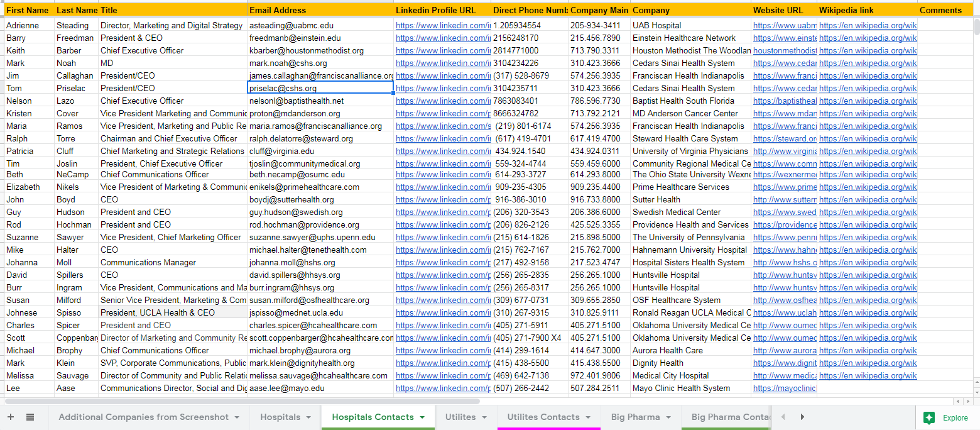Select the Medical City Hospital company cell
The height and width of the screenshot is (430, 980).
click(691, 375)
